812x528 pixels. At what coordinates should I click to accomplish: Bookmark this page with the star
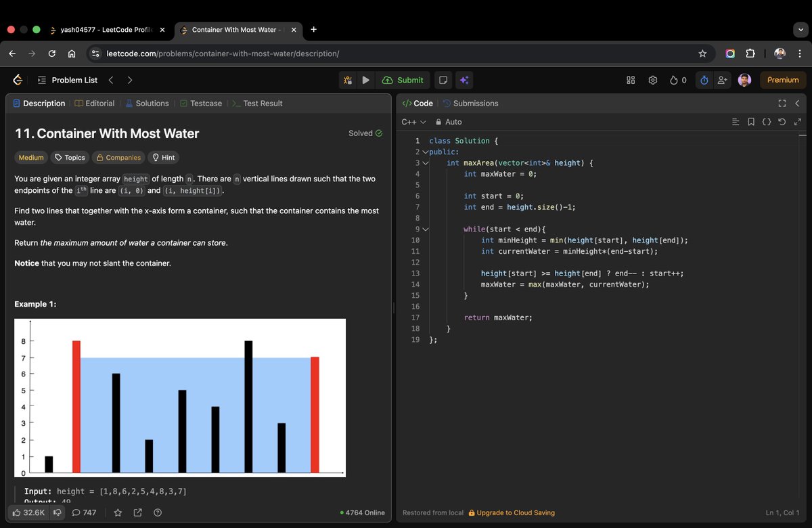click(x=702, y=53)
